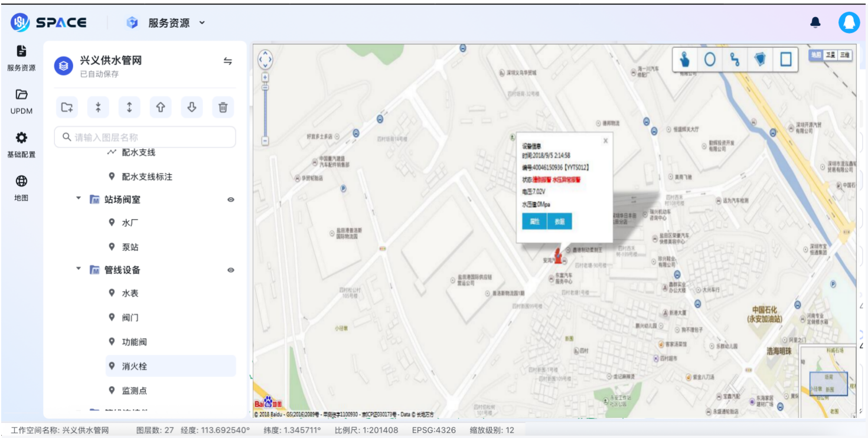868x438 pixels.
Task: Open the notification bell
Action: click(x=815, y=22)
